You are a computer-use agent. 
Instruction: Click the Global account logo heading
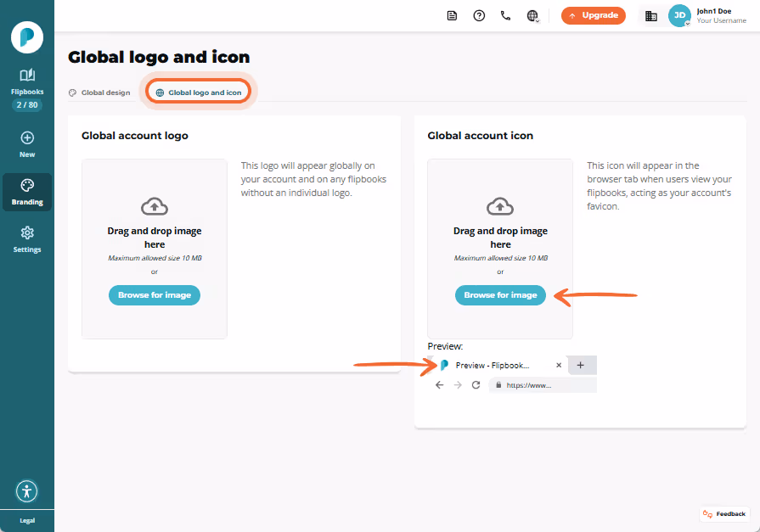135,136
